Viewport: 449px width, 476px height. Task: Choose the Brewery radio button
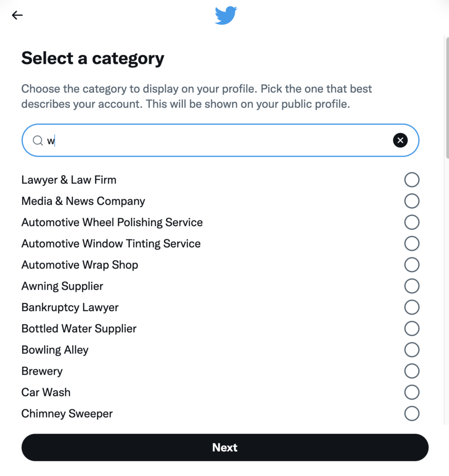coord(412,371)
